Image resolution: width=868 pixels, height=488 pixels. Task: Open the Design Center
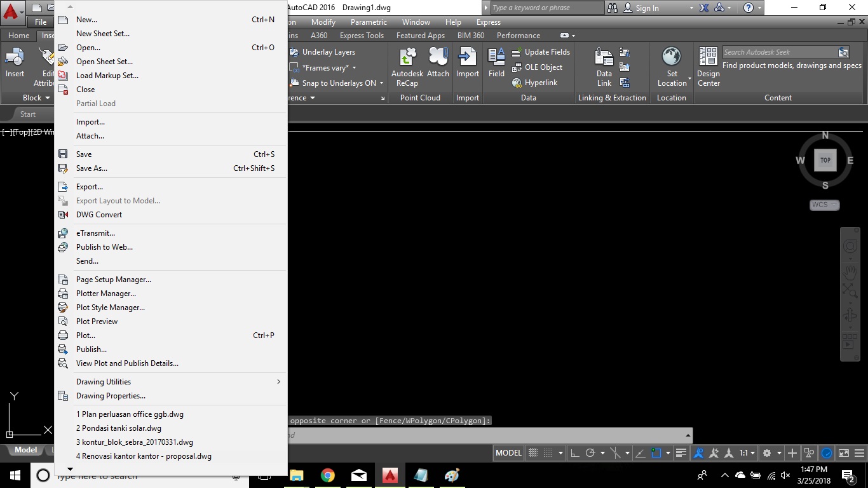[x=709, y=67]
